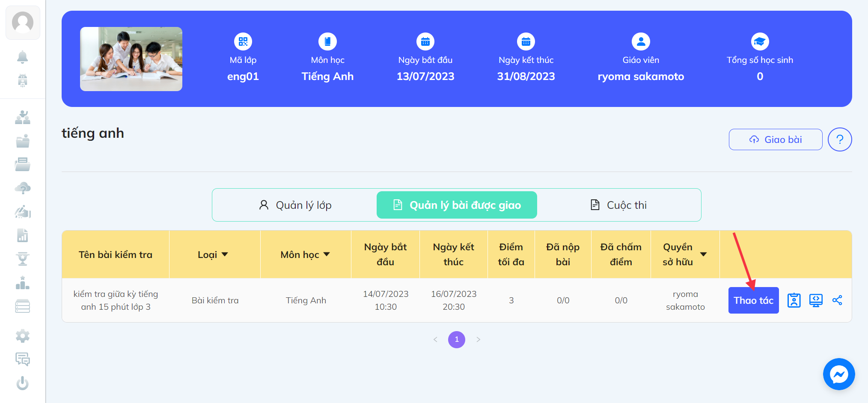This screenshot has height=403, width=868.
Task: Click the end date 31/08/2023
Action: (x=526, y=77)
